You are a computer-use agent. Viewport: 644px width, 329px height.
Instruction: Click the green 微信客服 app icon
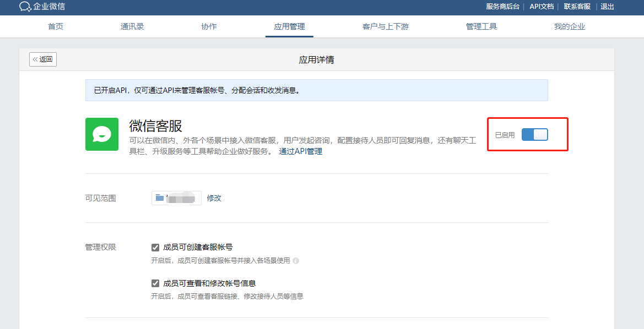click(x=102, y=134)
